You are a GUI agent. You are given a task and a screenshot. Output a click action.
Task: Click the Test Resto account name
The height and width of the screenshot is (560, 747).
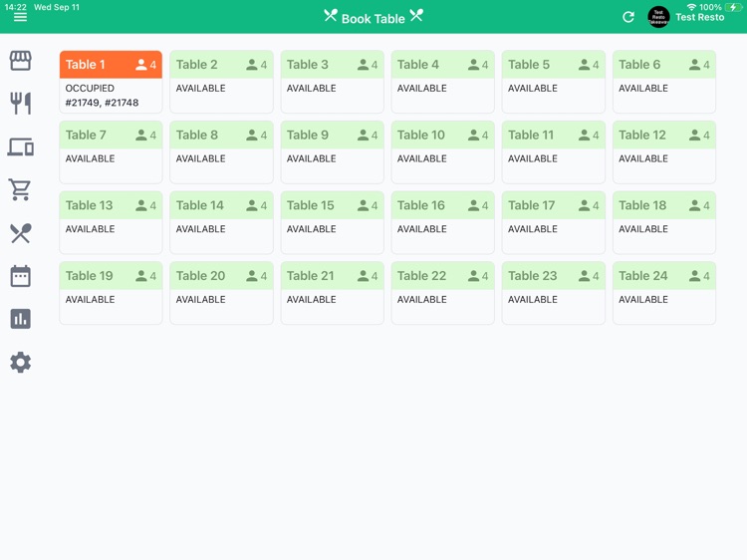click(x=700, y=18)
